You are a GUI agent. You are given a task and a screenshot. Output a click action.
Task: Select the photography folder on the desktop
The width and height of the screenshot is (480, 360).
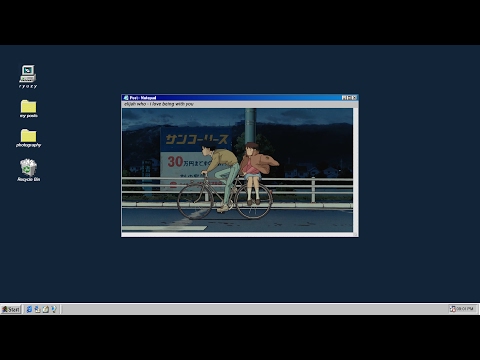(x=28, y=138)
